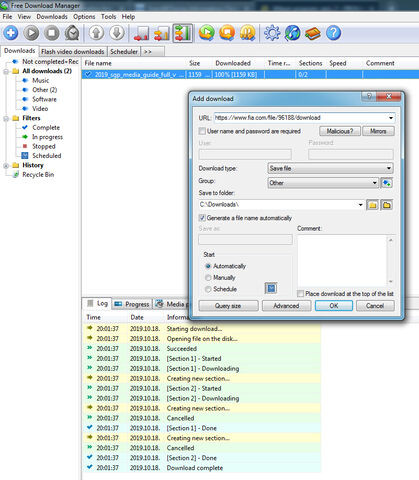Viewport: 419px width, 480px height.
Task: Select the 2019_sgp_media_guide download row
Action: click(x=250, y=75)
